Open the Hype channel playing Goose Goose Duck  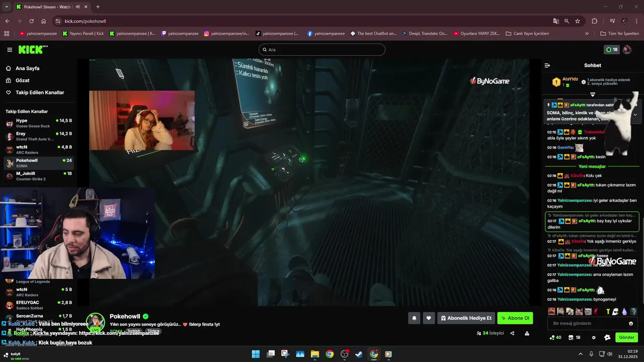point(38,123)
